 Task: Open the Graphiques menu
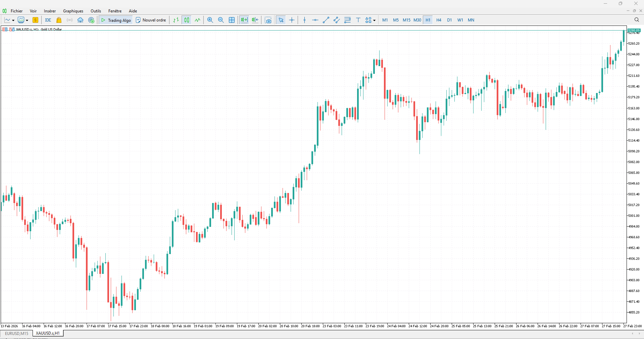tap(73, 11)
